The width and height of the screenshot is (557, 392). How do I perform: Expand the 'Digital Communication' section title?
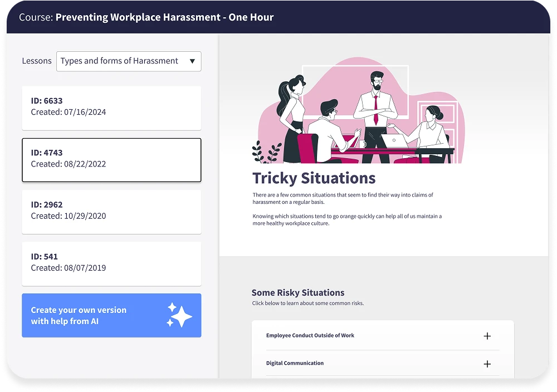point(295,364)
